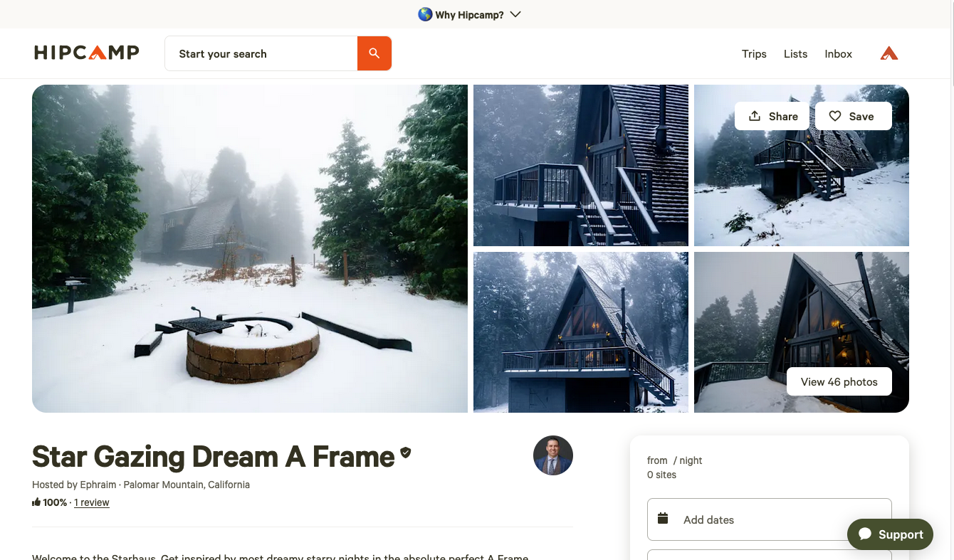Click the View 46 photos button
The image size is (954, 560).
click(839, 382)
